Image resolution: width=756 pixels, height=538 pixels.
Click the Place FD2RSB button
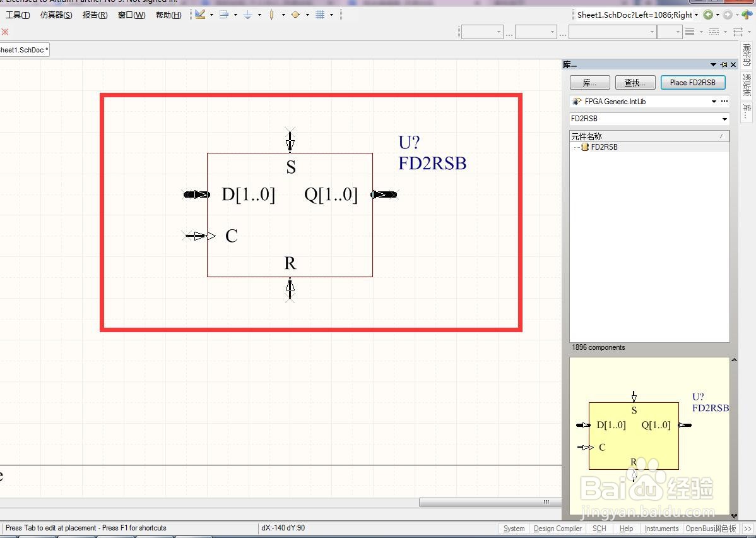coord(693,83)
